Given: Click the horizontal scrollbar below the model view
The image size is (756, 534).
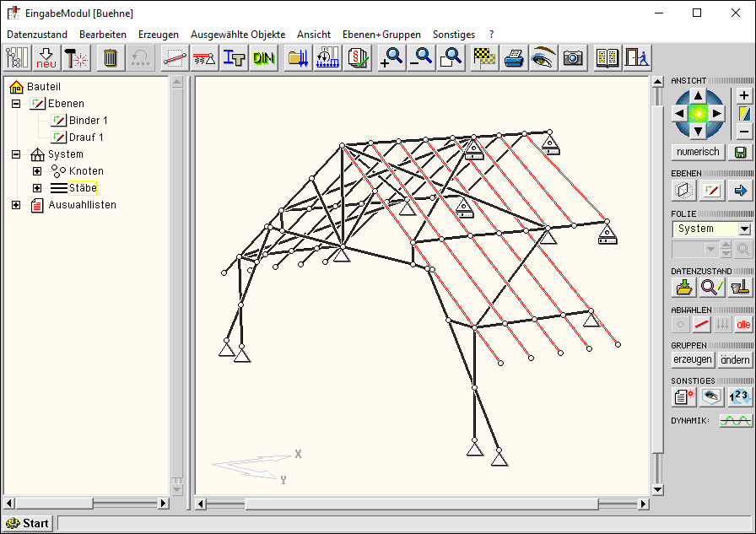Looking at the screenshot, I should tap(422, 504).
